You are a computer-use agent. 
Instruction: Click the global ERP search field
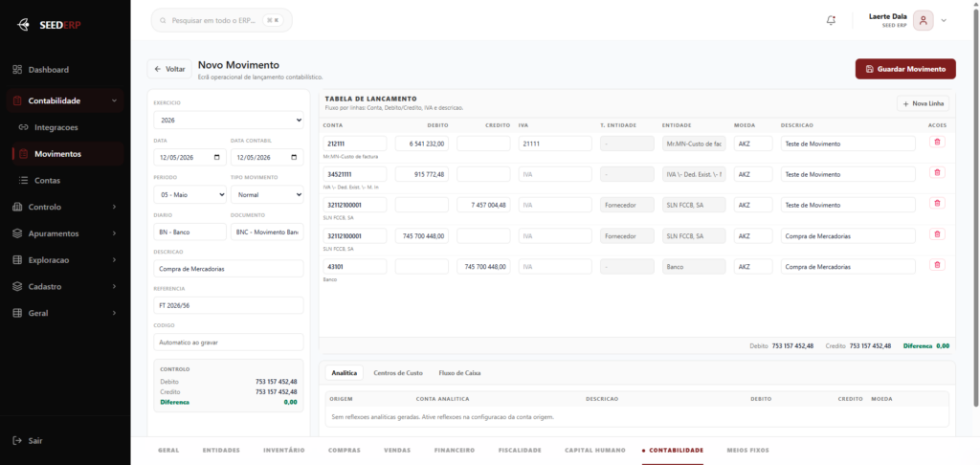221,21
